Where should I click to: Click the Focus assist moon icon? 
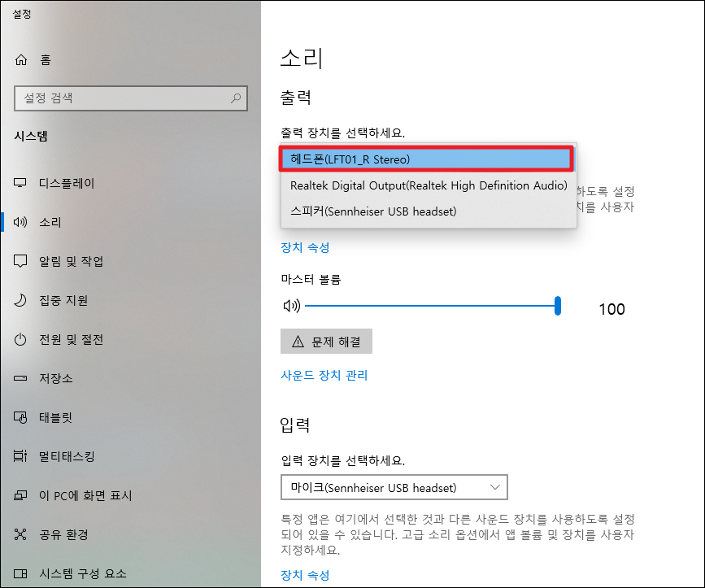[21, 300]
